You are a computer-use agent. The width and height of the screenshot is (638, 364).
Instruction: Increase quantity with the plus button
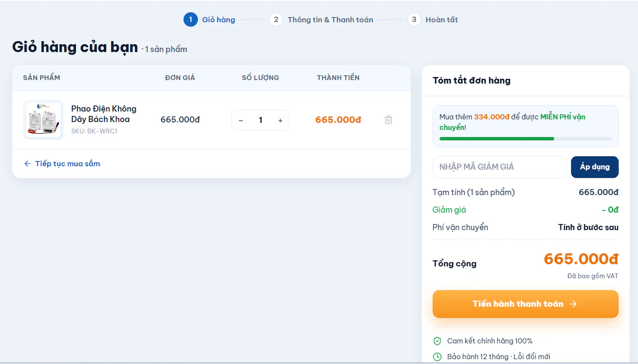[x=280, y=120]
